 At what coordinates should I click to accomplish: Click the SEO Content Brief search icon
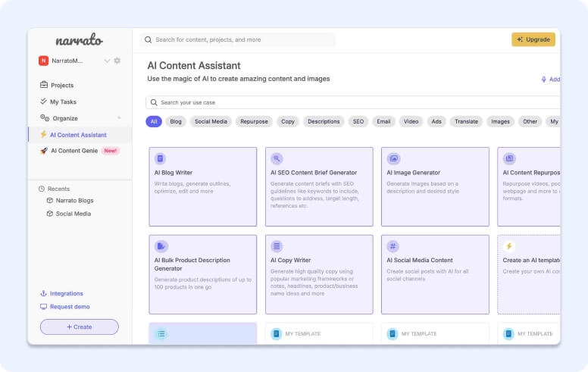coord(277,158)
